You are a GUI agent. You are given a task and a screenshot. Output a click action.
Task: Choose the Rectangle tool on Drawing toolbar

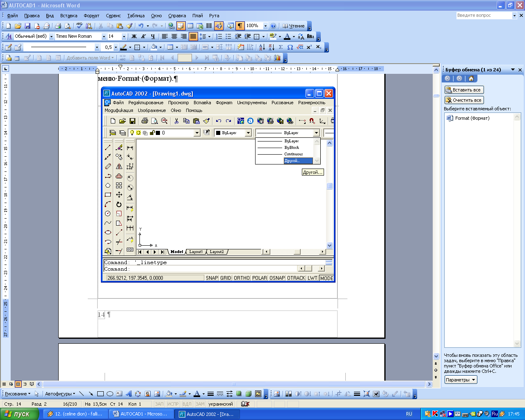point(100,394)
